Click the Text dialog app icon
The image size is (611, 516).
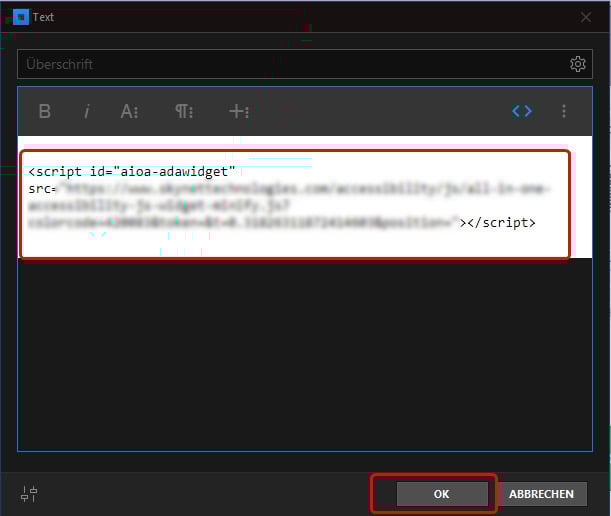(21, 17)
